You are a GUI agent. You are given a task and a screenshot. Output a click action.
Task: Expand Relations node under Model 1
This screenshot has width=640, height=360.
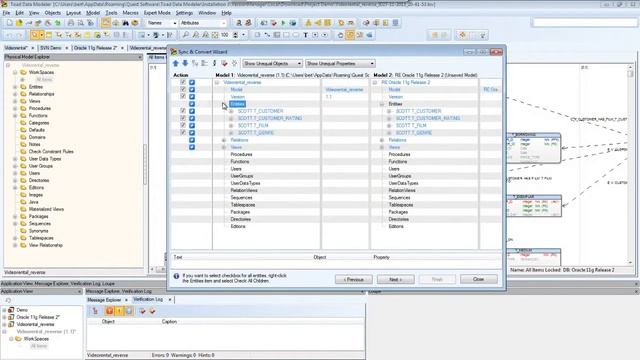tap(224, 140)
